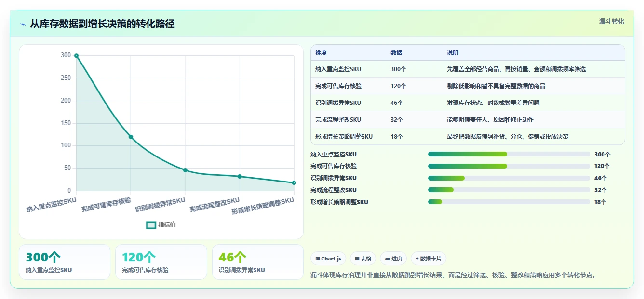Click the 120个 完成可售库存核验 data card

click(x=161, y=262)
